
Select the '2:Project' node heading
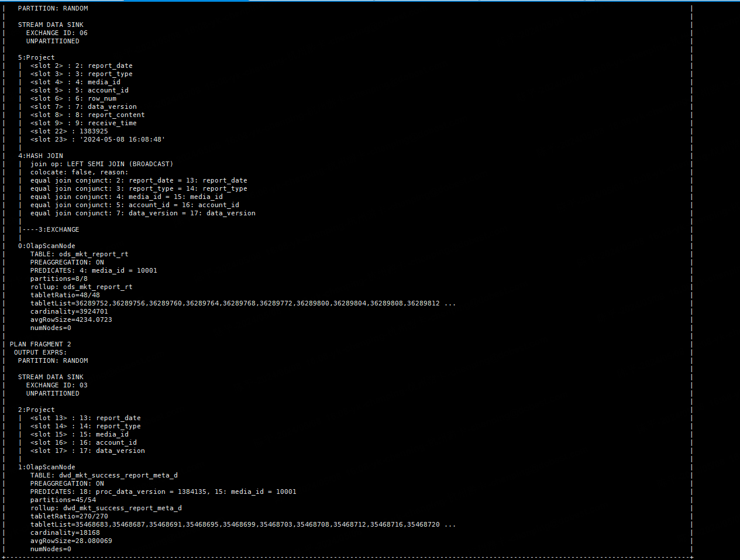tap(36, 410)
